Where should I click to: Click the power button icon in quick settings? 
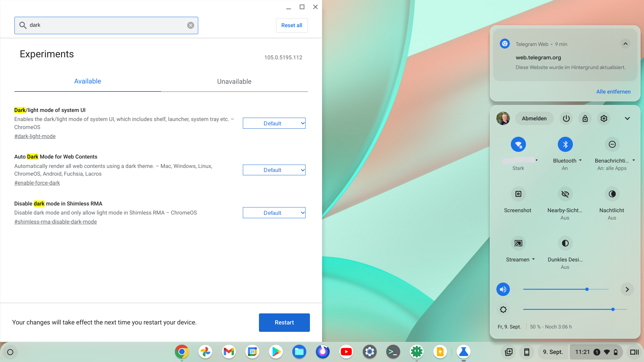(566, 118)
